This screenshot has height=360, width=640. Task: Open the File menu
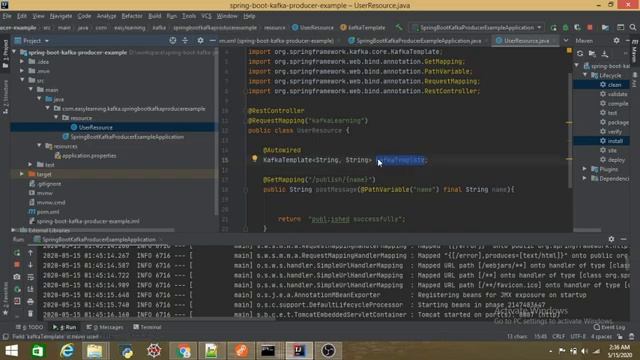coord(7,16)
